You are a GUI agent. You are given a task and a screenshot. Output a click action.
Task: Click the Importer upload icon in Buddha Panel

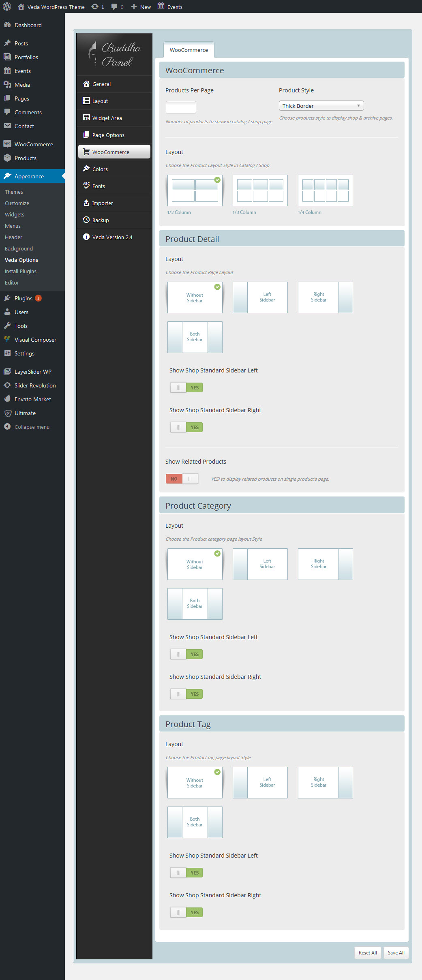[86, 203]
